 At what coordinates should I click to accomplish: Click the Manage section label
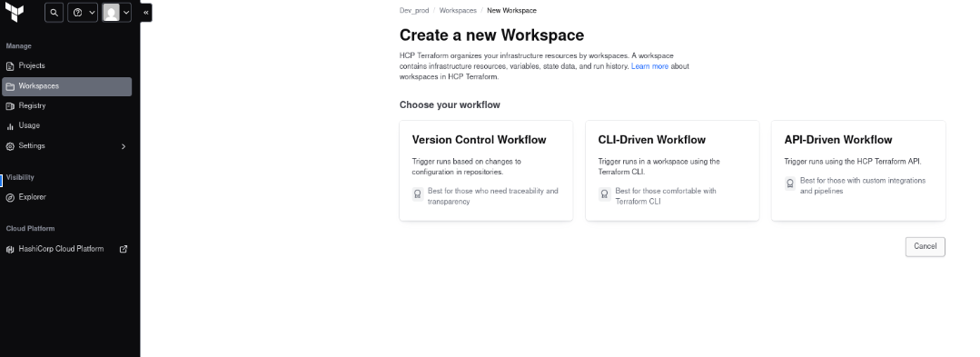(x=19, y=46)
